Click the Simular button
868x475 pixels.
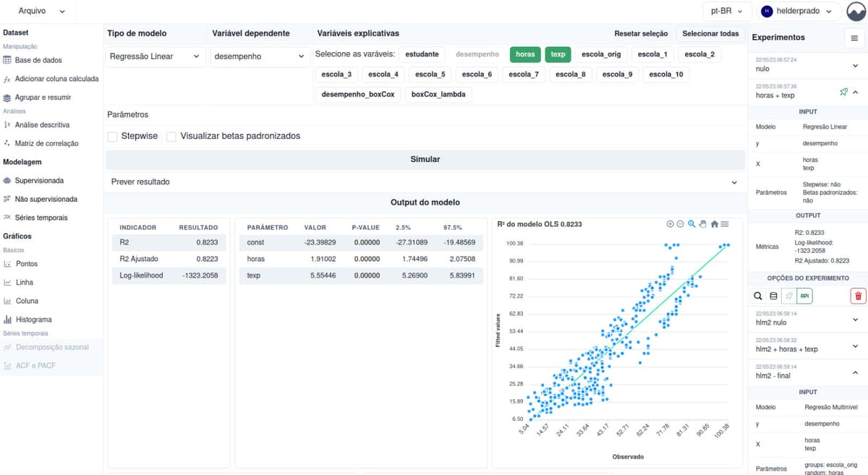(425, 159)
